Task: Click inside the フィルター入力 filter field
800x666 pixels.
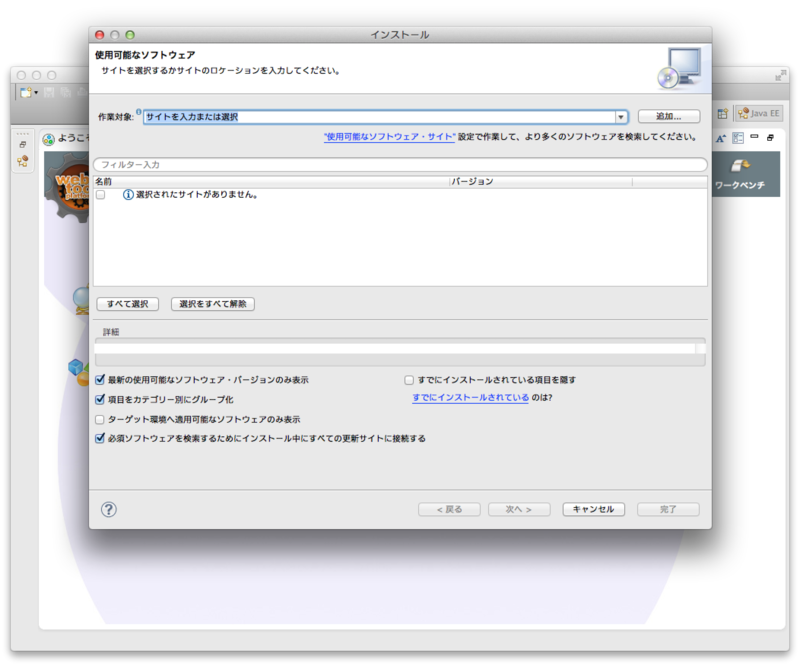Action: 300,164
